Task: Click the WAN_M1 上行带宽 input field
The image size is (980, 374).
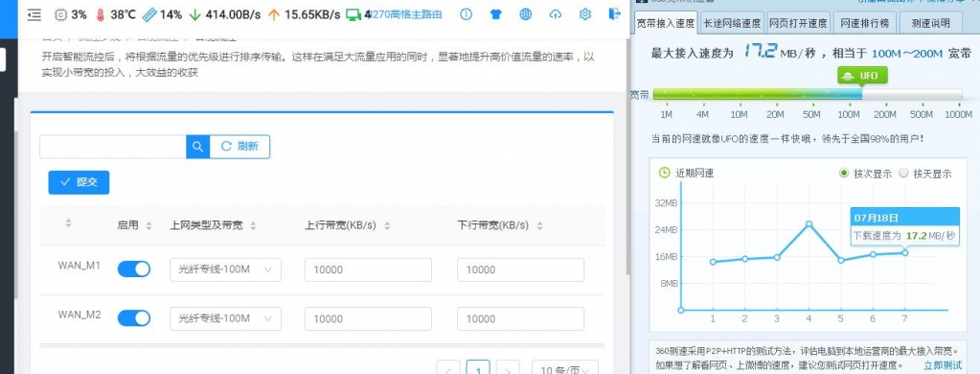Action: click(x=368, y=269)
